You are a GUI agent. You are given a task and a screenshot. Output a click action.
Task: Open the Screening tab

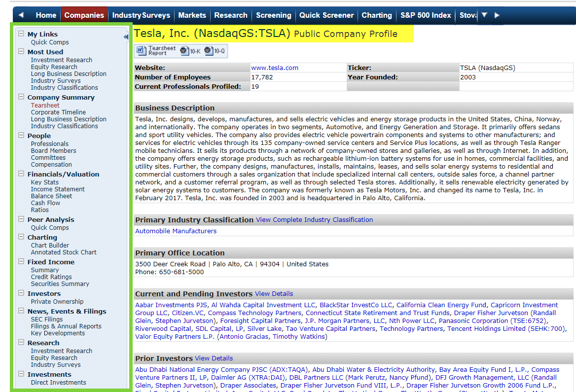pos(274,15)
